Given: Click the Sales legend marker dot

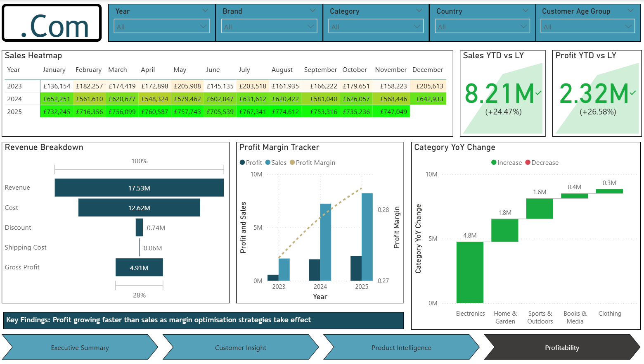Looking at the screenshot, I should click(268, 162).
